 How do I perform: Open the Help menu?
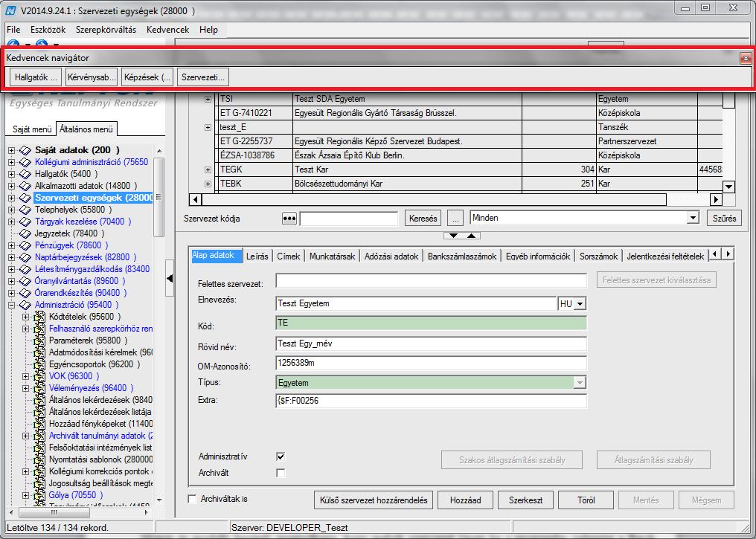[208, 30]
